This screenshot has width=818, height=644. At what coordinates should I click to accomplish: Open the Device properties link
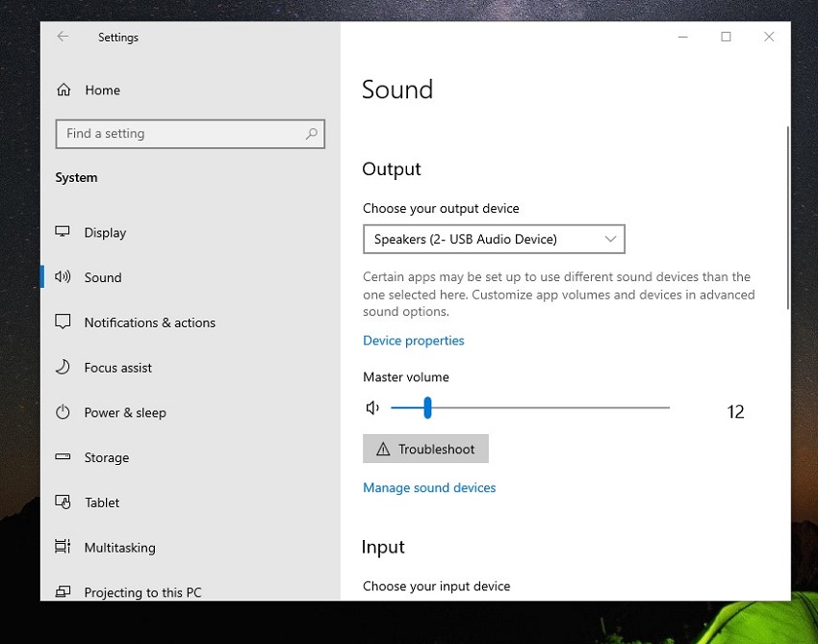coord(413,341)
